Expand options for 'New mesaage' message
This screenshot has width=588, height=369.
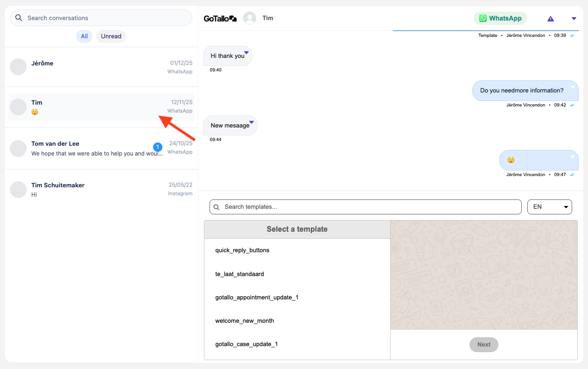point(252,122)
